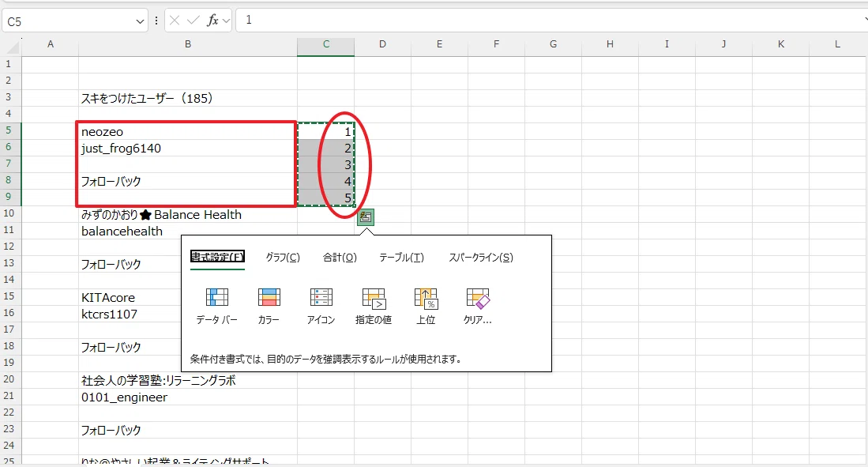Viewport: 868px width, 467px height.
Task: Select row 24 header
Action: click(x=9, y=446)
